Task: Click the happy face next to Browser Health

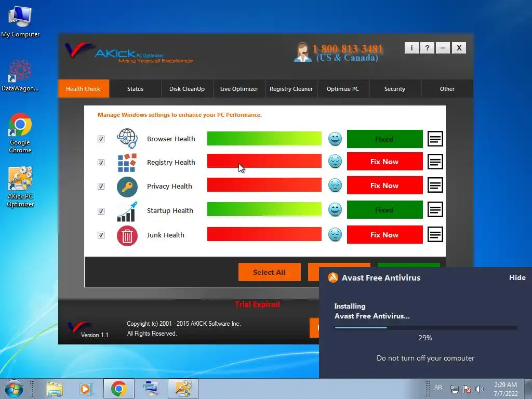Action: coord(335,139)
